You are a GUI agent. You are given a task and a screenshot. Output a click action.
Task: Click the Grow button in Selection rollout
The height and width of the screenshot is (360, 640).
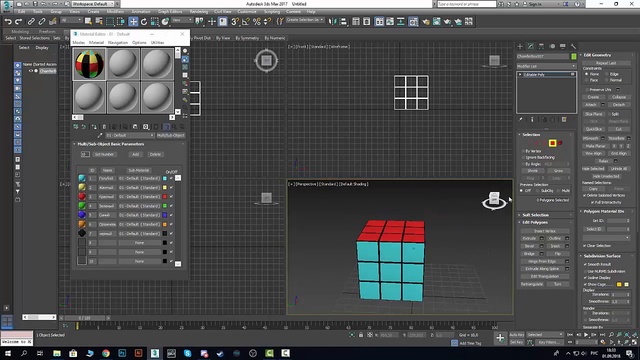pos(558,171)
